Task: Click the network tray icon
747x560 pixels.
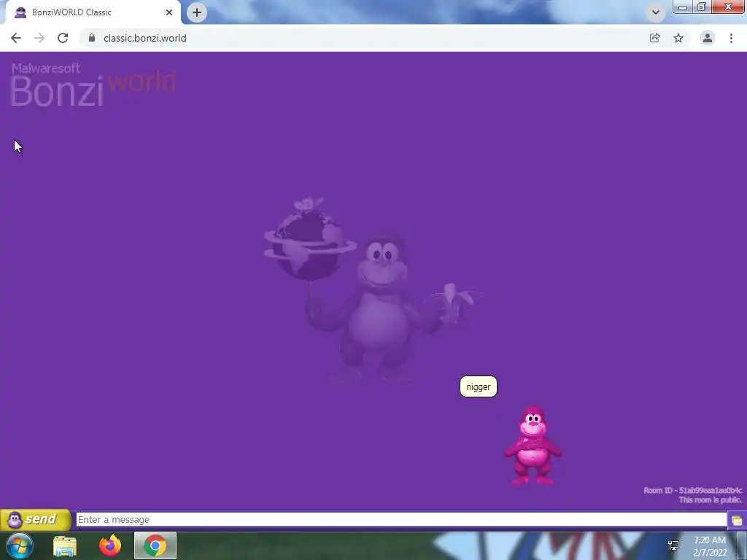Action: [673, 545]
